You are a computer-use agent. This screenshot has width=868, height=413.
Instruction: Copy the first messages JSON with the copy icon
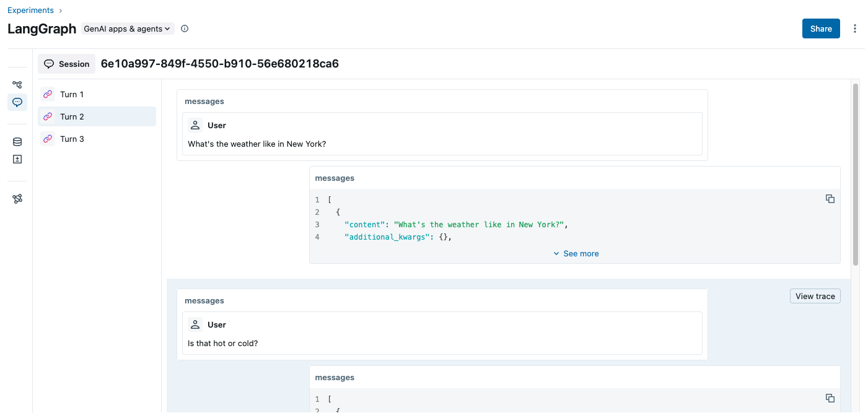pos(830,199)
